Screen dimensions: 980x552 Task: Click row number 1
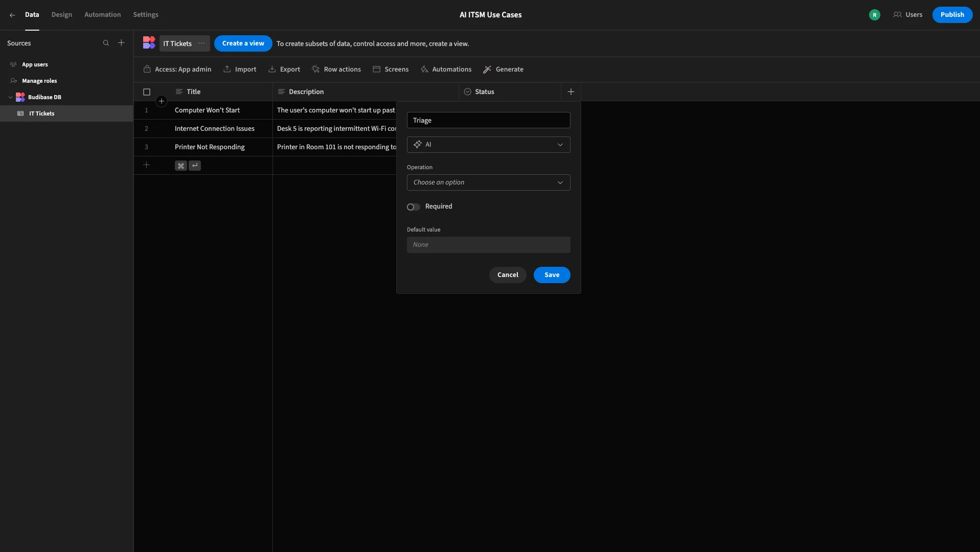coord(146,110)
